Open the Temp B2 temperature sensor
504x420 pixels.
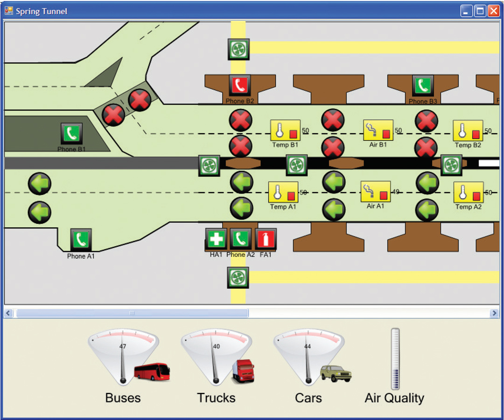pyautogui.click(x=468, y=131)
